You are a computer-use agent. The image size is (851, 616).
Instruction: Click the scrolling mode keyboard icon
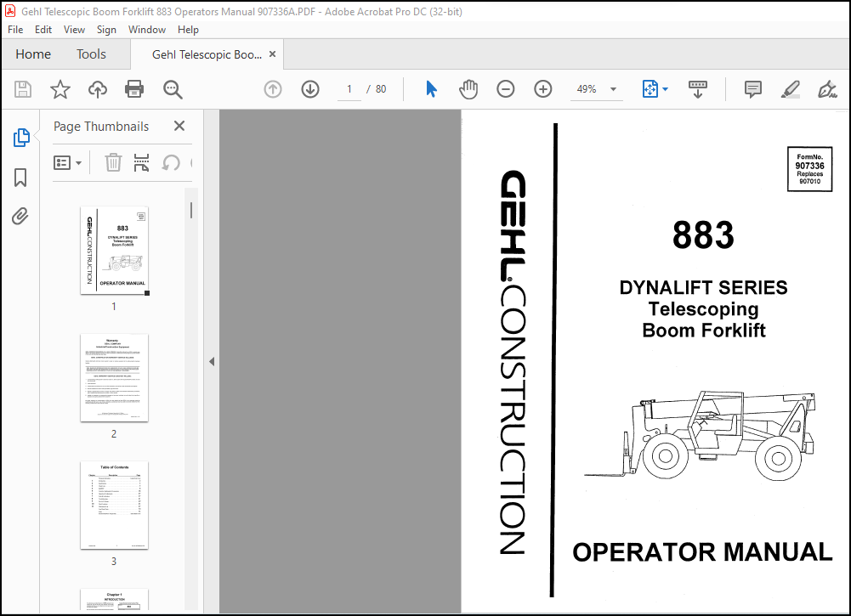698,89
